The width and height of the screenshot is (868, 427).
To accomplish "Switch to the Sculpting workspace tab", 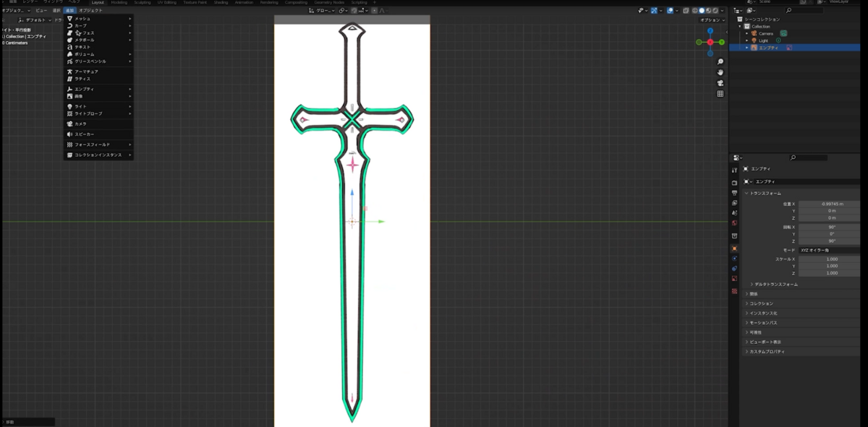I will (142, 2).
